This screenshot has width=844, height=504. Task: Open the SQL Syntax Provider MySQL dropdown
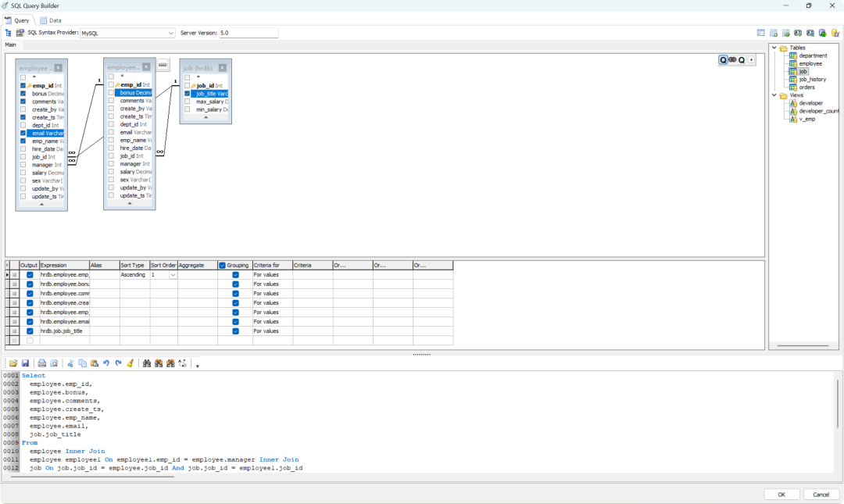click(x=170, y=33)
